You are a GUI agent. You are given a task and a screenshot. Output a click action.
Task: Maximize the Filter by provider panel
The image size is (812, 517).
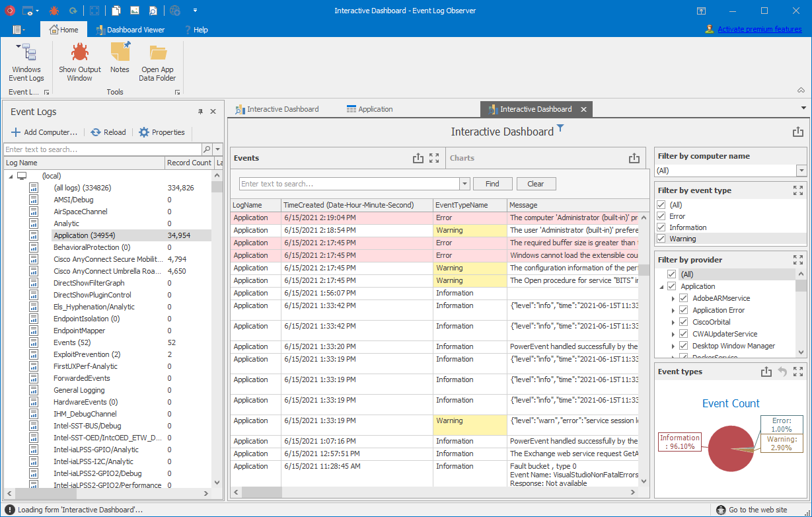(798, 260)
